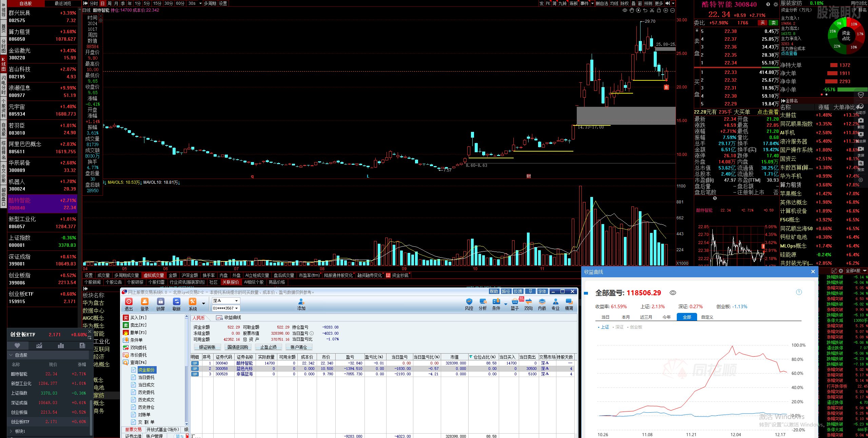Viewport: 868px width, 438px height.
Task: Click the scissors cut icon above chart
Action: click(x=652, y=11)
